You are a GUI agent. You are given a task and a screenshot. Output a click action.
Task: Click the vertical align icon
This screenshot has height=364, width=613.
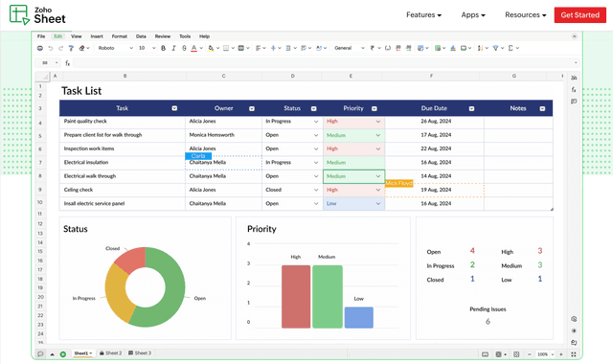(x=273, y=48)
